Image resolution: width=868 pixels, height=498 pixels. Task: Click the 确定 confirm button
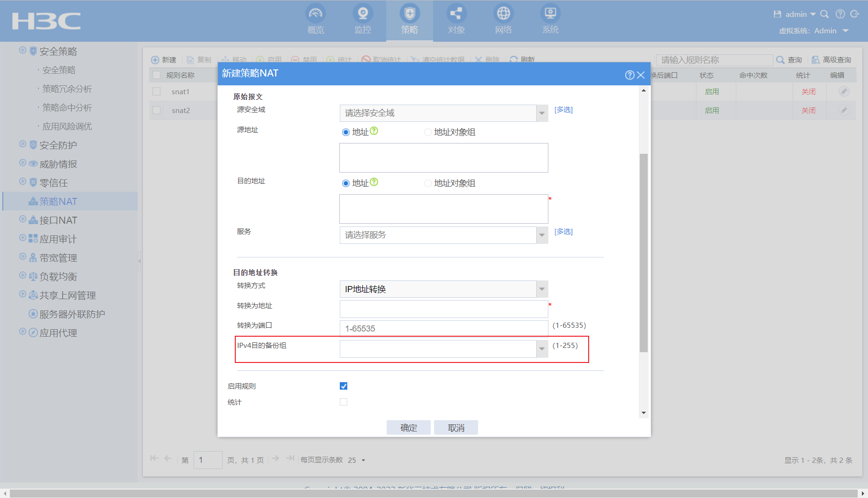click(x=408, y=428)
